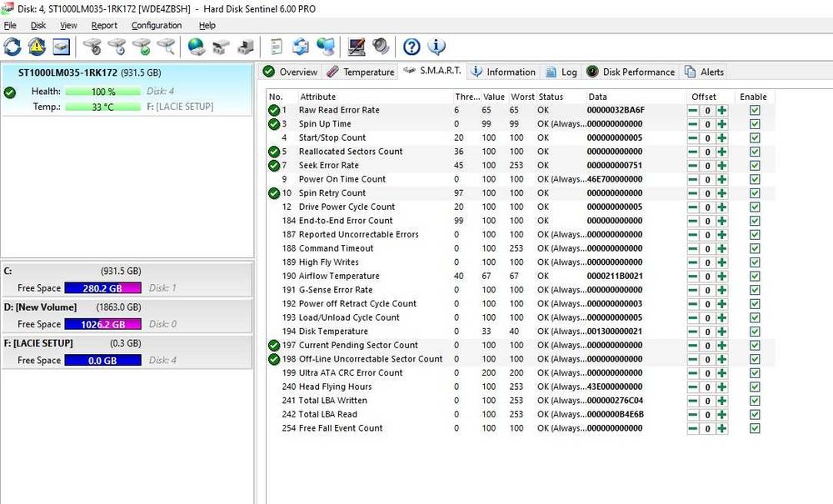This screenshot has width=833, height=504.
Task: Decrease offset for Total LBA Written
Action: [693, 401]
